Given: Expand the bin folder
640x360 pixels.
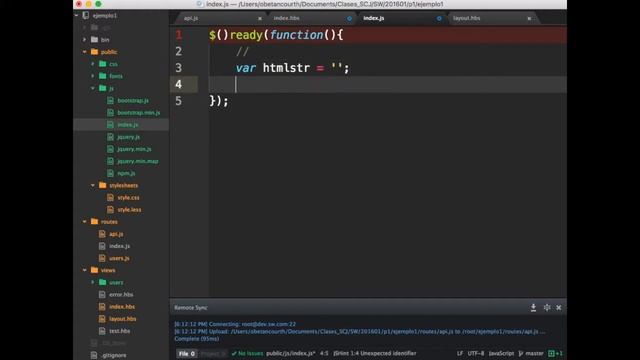Looking at the screenshot, I should 84,40.
